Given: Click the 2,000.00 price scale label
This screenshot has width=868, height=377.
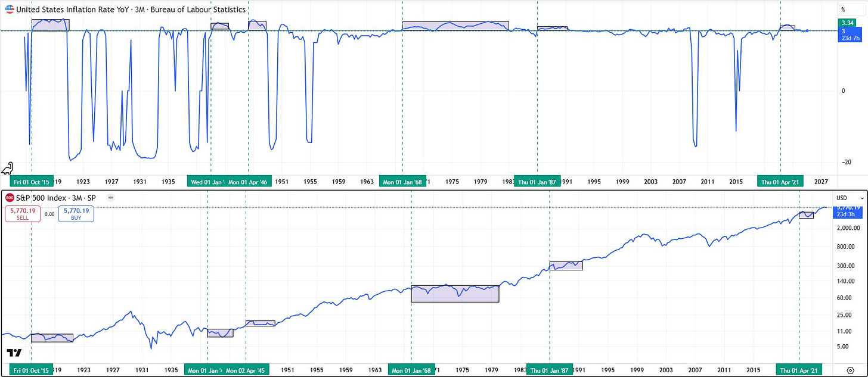Looking at the screenshot, I should pos(850,228).
